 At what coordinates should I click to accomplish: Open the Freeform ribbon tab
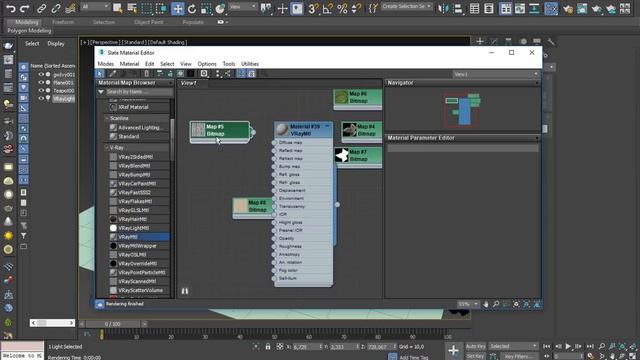(63, 22)
